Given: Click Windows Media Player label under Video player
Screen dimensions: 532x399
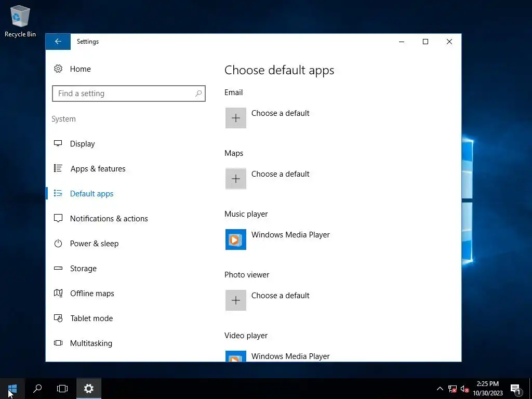Looking at the screenshot, I should pyautogui.click(x=290, y=356).
